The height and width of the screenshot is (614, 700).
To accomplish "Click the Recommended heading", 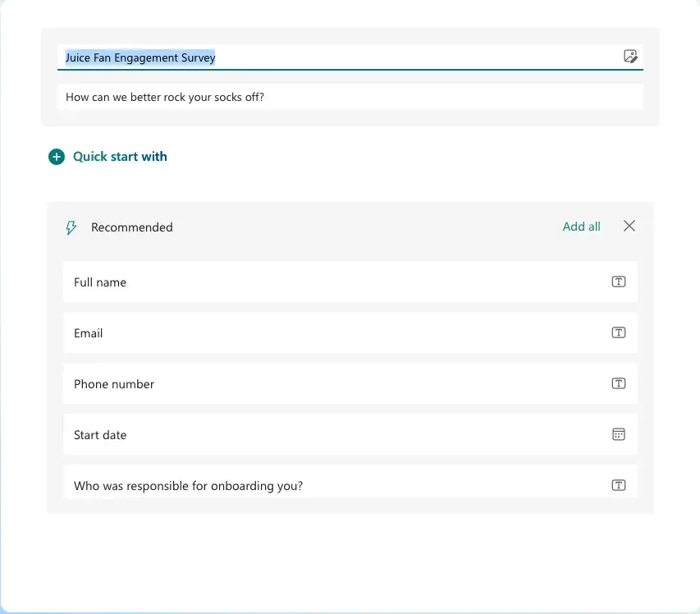I will [x=131, y=227].
